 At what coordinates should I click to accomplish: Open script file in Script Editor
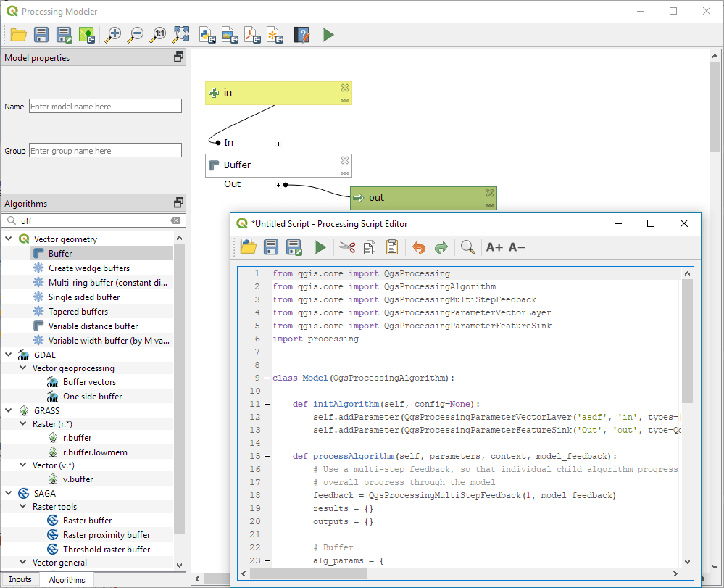click(x=249, y=247)
